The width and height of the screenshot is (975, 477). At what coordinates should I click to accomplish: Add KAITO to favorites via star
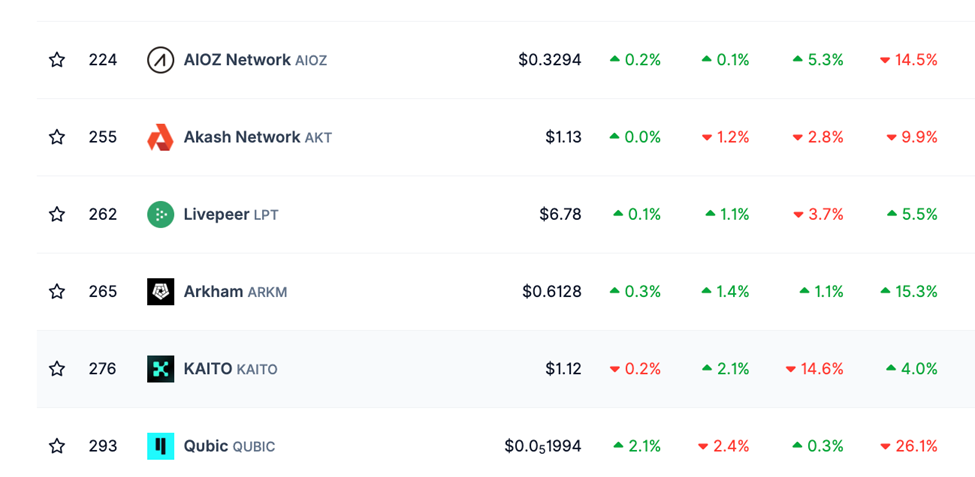click(57, 369)
